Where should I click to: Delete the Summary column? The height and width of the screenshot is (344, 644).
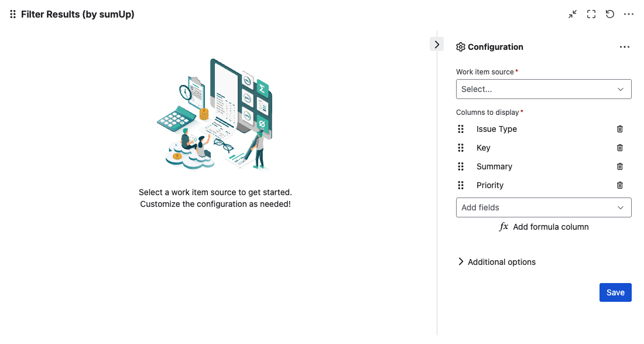point(620,166)
